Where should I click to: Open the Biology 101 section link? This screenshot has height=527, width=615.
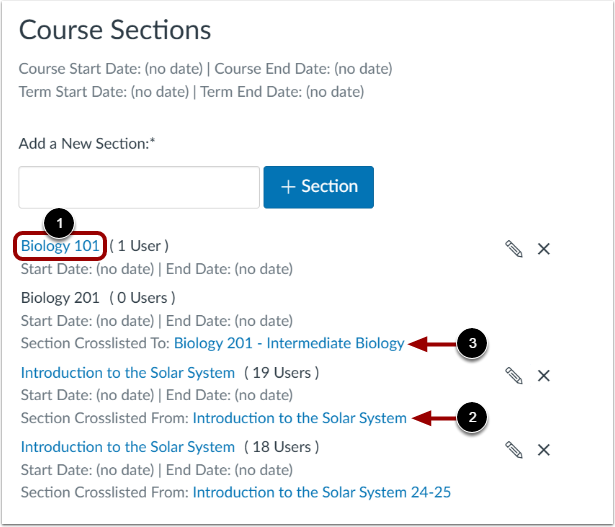pos(60,246)
